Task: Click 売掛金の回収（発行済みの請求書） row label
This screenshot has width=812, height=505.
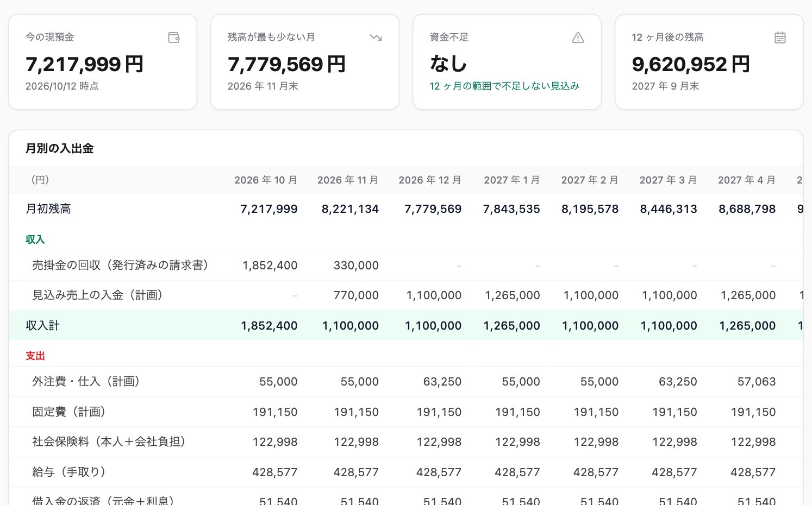Action: tap(120, 265)
